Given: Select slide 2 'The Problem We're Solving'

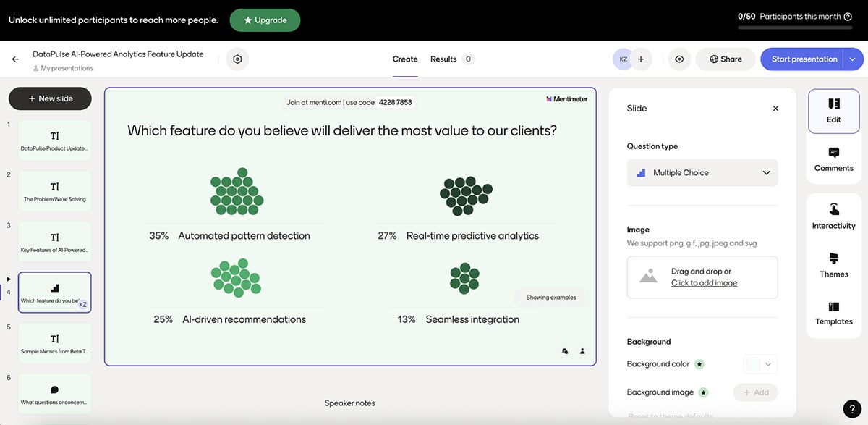Looking at the screenshot, I should tap(54, 190).
